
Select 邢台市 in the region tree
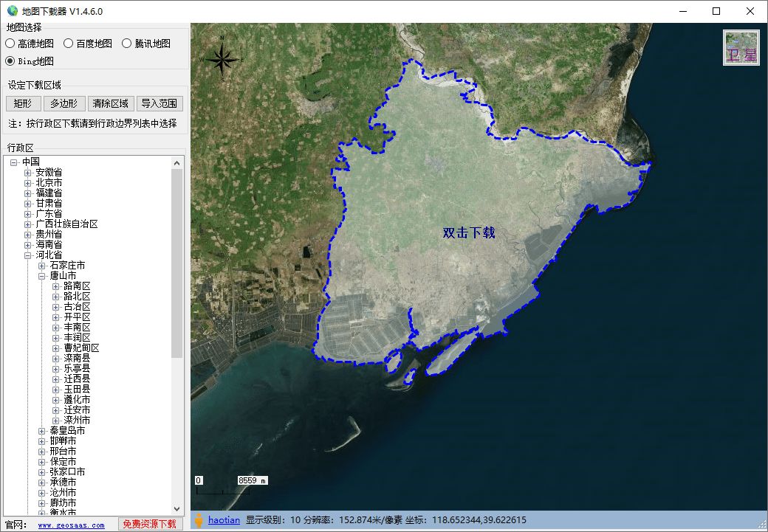[63, 452]
